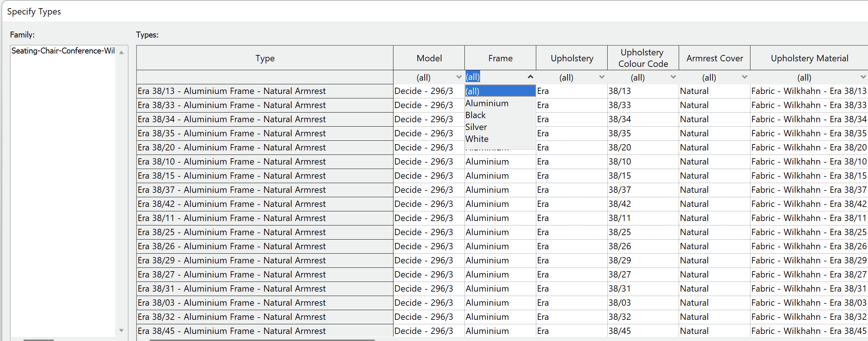Click the Type column header
The image size is (868, 341).
coord(264,58)
